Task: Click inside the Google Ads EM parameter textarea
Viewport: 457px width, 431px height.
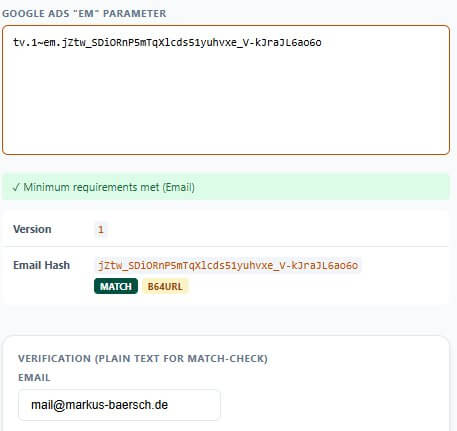Action: click(226, 90)
